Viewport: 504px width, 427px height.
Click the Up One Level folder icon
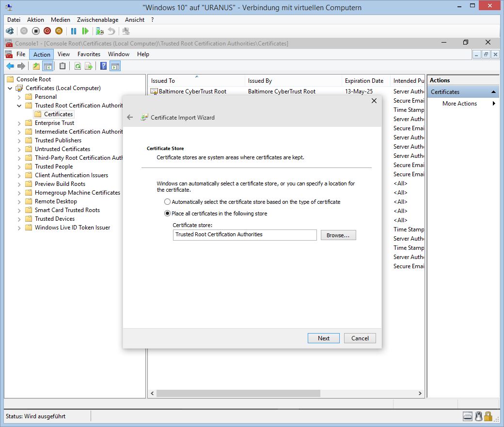36,66
